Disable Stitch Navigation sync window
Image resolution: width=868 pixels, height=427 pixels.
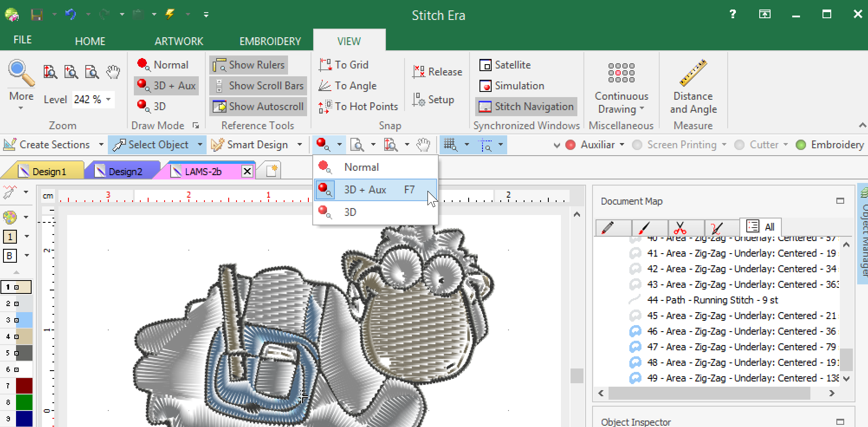pyautogui.click(x=526, y=107)
